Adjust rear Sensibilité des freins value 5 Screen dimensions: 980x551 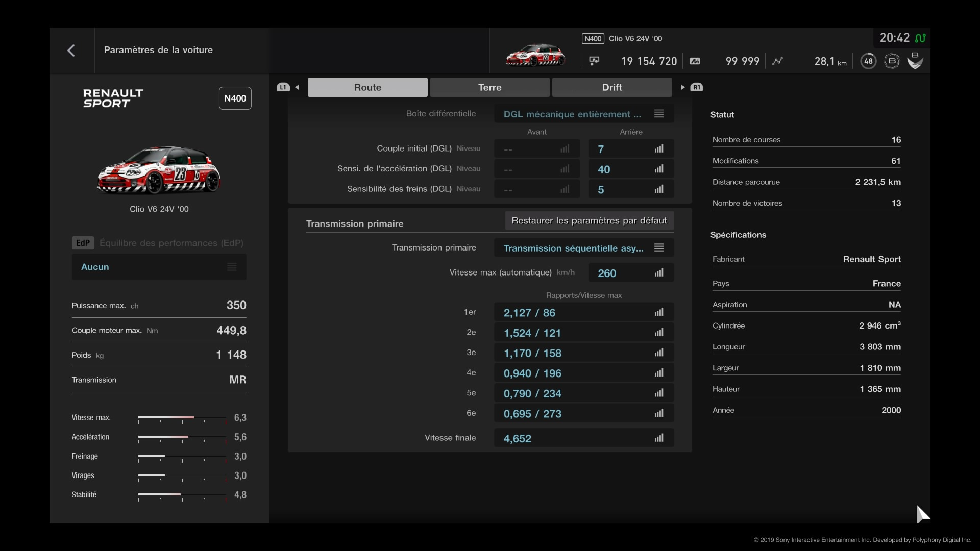[631, 189]
